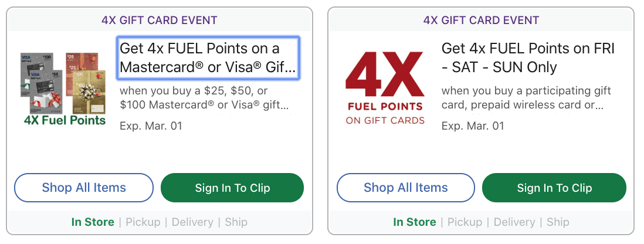The image size is (644, 244).
Task: Select Pickup on the left coupon
Action: [x=143, y=222]
